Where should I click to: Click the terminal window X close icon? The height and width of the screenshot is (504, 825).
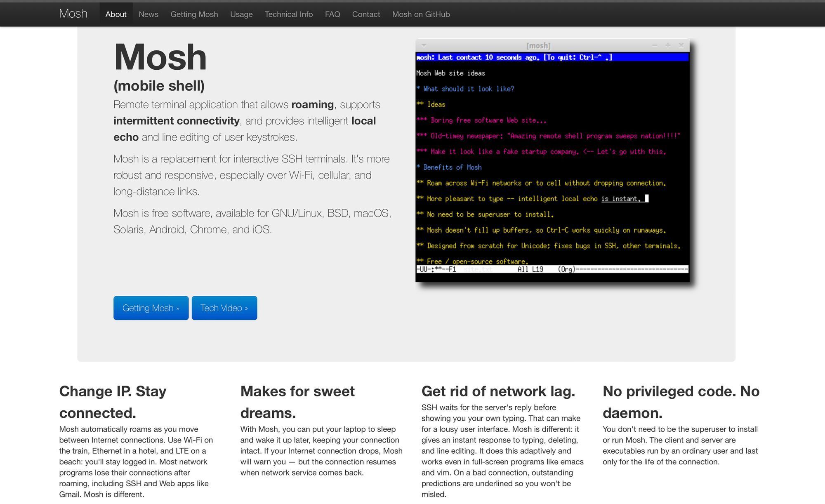tap(681, 45)
